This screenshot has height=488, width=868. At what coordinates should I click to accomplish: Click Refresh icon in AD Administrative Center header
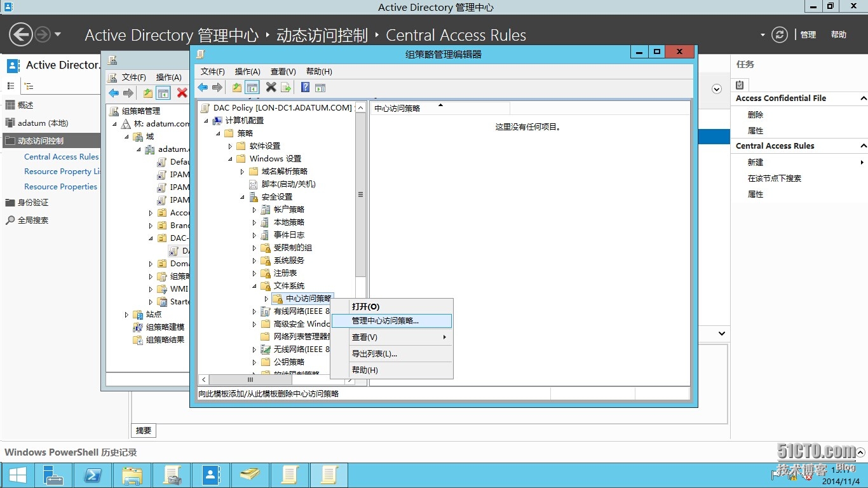click(x=780, y=35)
